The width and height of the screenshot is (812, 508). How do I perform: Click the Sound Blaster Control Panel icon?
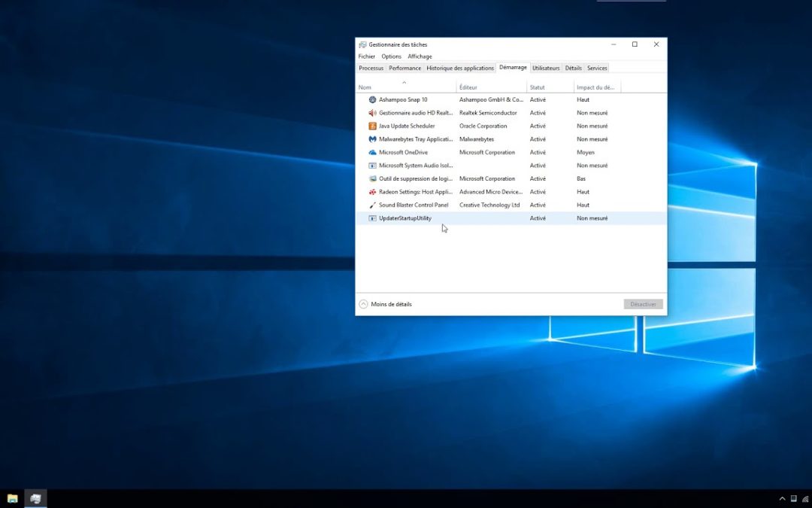coord(372,205)
